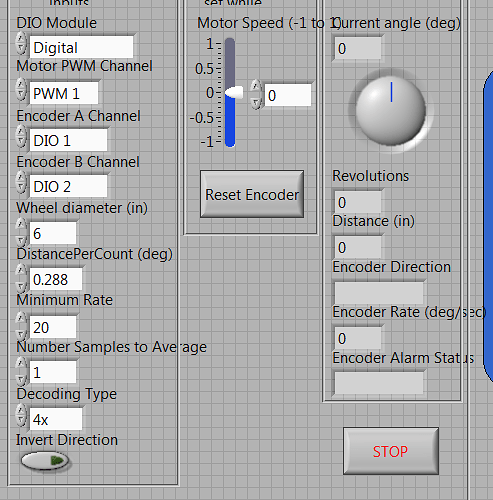Click the Current angle knob dial
Viewport: 493px width, 500px height.
point(391,110)
